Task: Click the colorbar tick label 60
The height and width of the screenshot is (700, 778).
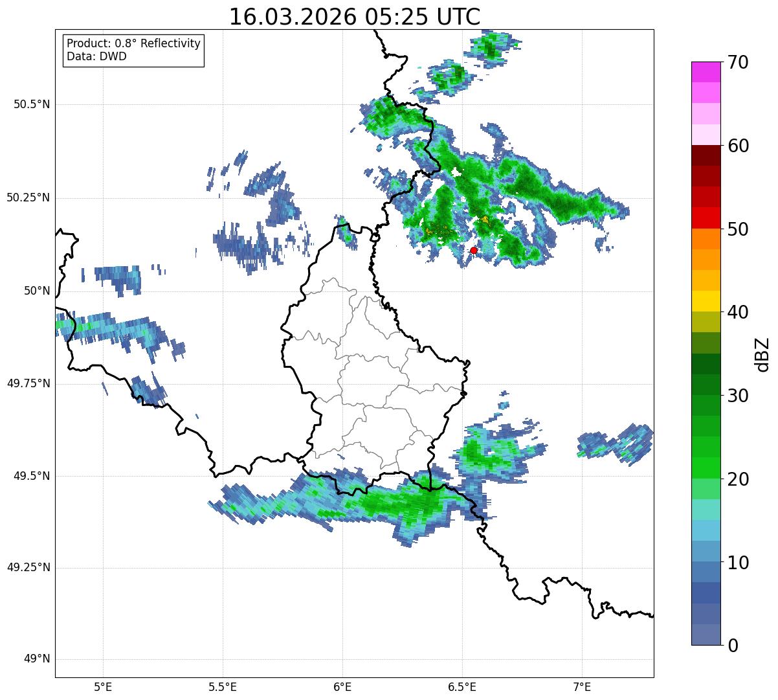Action: [x=738, y=146]
